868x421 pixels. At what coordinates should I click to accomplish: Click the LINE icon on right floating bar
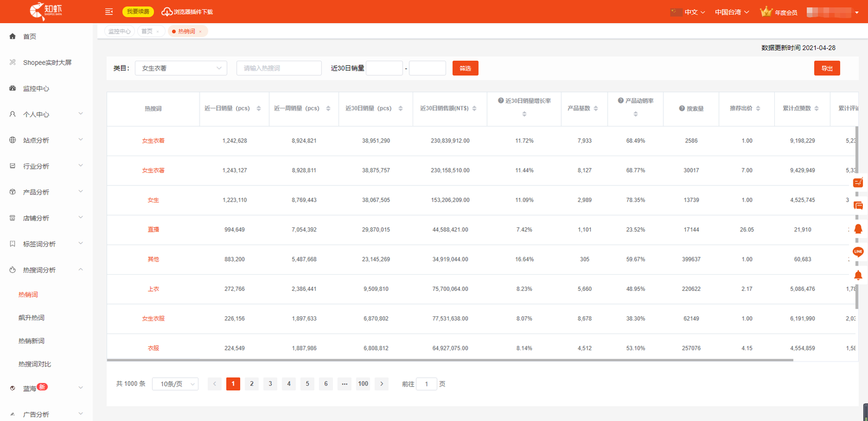click(858, 252)
